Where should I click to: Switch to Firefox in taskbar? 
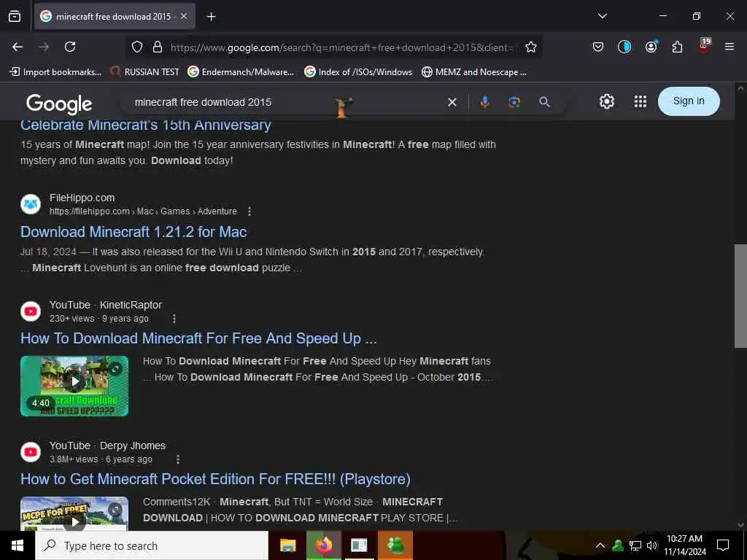pos(323,545)
